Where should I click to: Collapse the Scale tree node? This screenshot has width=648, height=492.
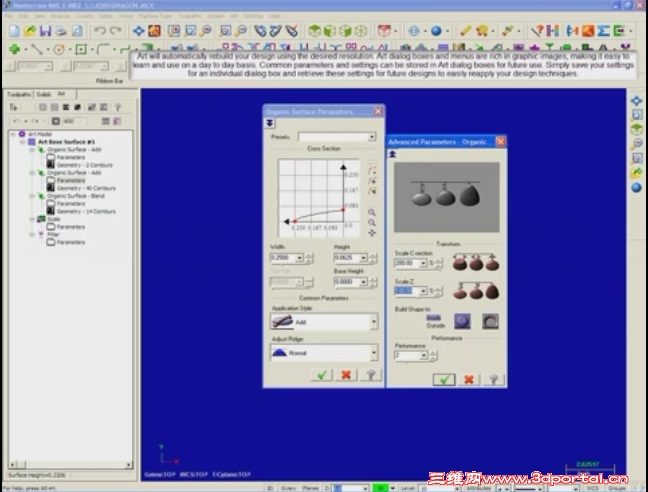click(x=32, y=219)
